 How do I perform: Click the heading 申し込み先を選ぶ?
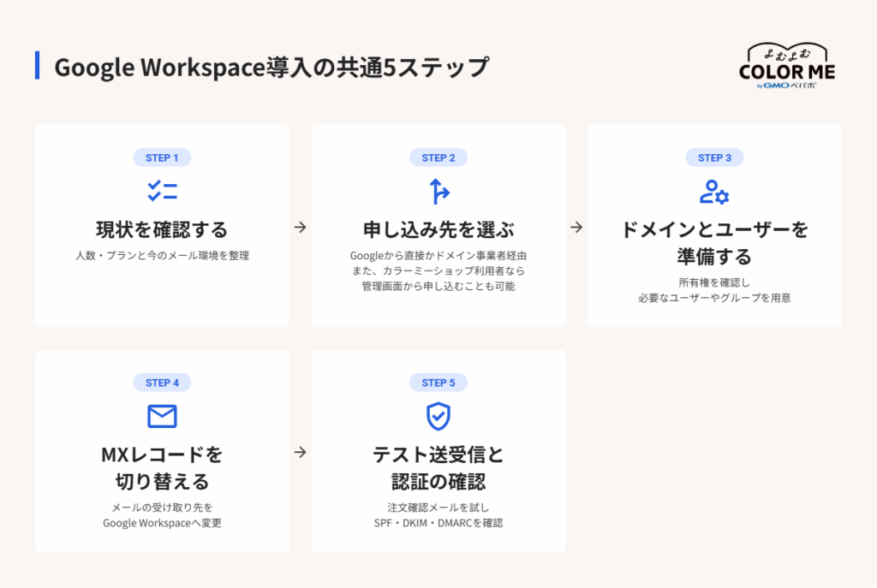point(438,229)
